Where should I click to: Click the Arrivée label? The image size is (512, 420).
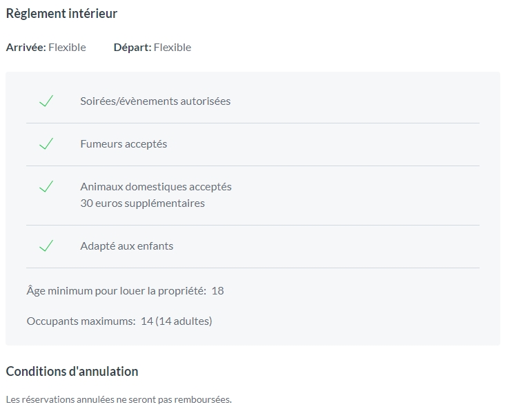point(26,48)
